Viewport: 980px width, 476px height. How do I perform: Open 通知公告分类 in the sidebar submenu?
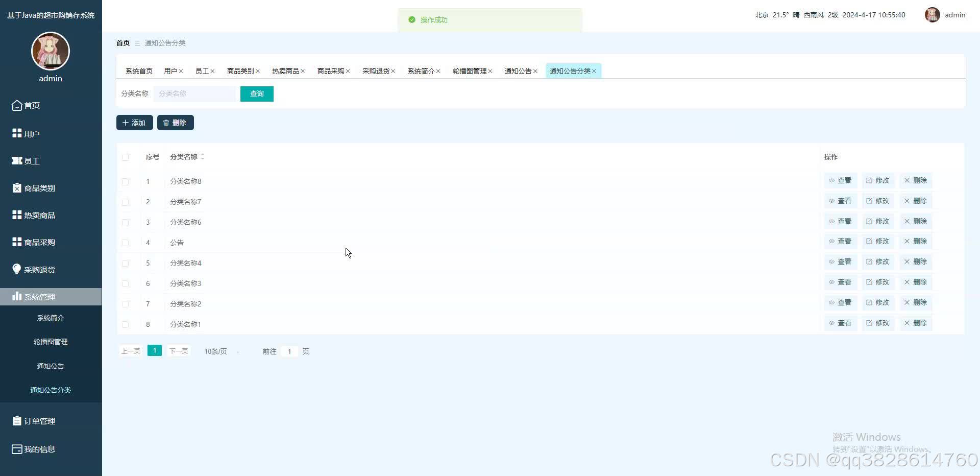pos(51,390)
